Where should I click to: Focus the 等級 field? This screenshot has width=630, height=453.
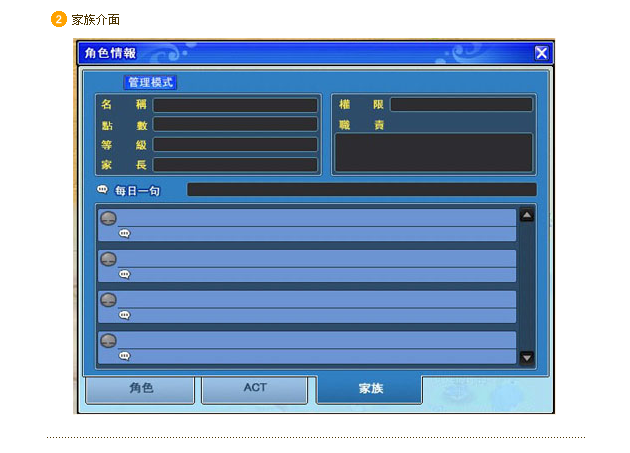235,145
